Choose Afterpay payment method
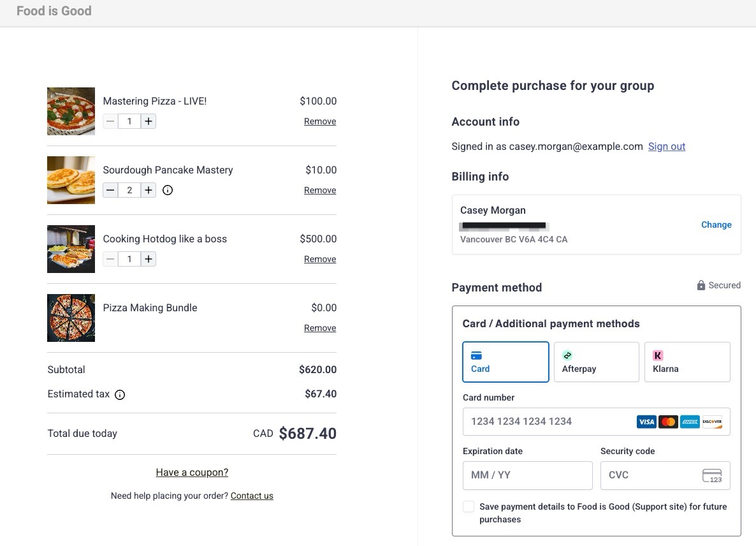 597,362
